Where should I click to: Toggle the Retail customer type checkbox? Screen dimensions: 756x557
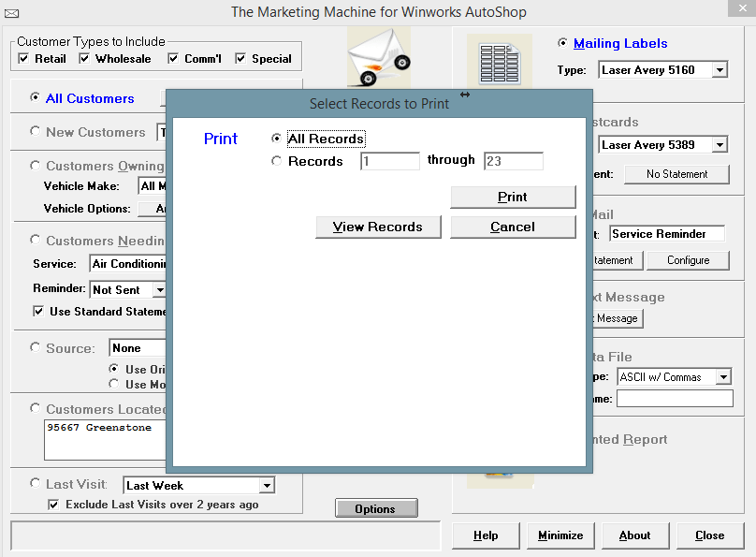(24, 59)
